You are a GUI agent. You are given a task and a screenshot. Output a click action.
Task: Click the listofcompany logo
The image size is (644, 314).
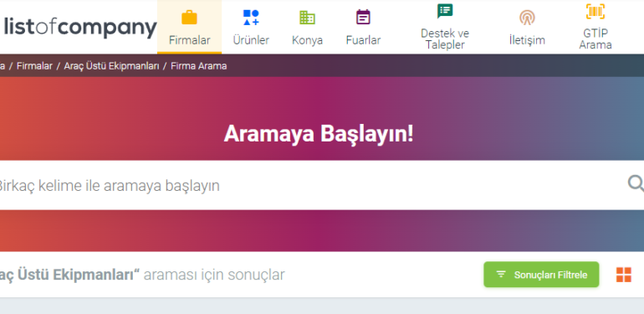80,28
